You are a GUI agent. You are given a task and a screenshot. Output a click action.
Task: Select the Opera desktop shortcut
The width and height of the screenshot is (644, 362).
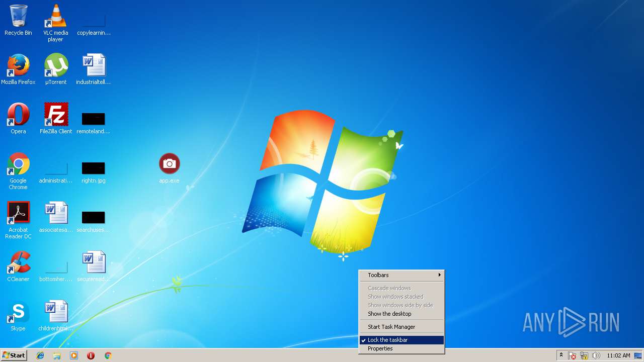click(x=18, y=119)
